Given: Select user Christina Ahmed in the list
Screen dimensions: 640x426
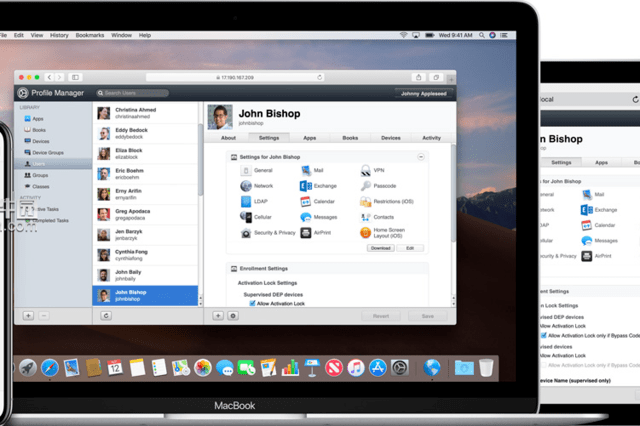Looking at the screenshot, I should click(x=145, y=113).
